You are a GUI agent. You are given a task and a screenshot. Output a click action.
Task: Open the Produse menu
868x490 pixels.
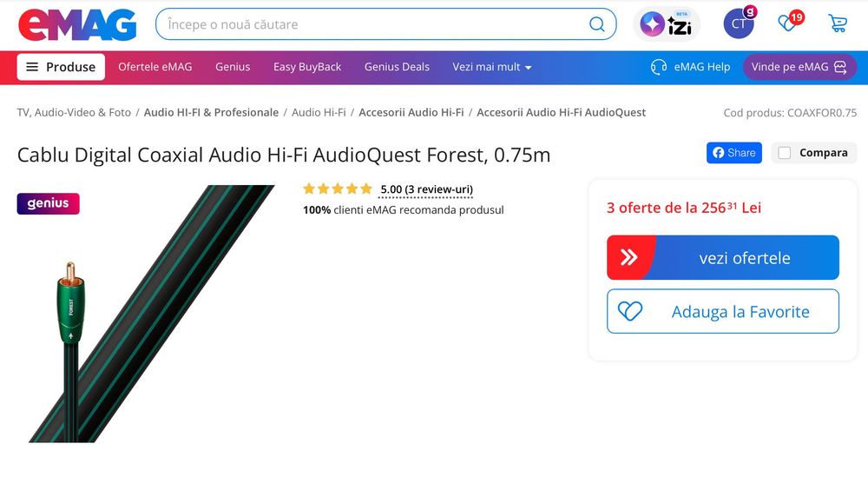[x=61, y=67]
